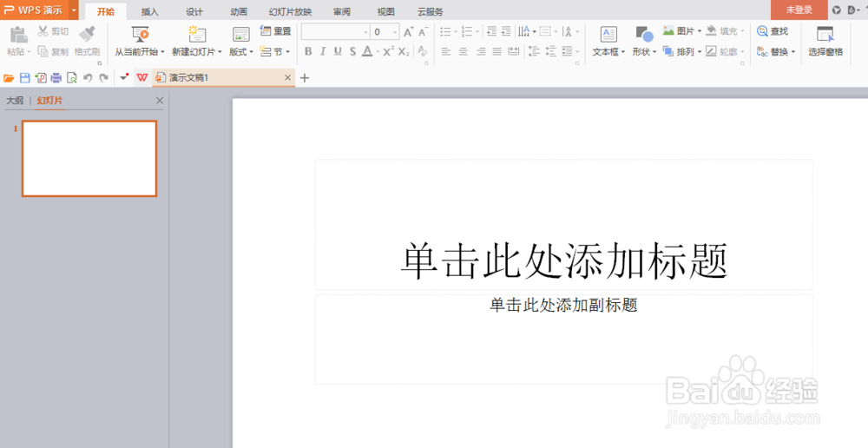Apply font color A swatch
Screen dimensions: 868x448
[367, 51]
